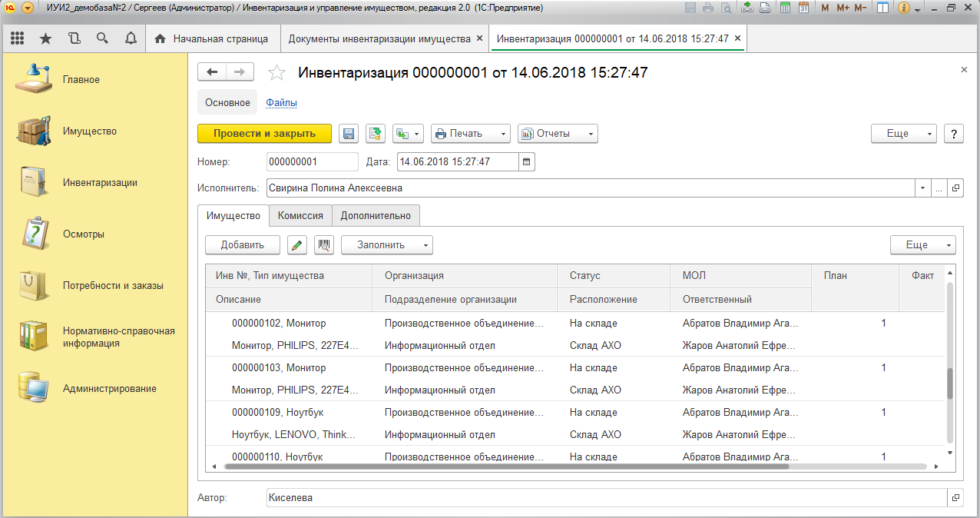Click the barcode scan icon

pyautogui.click(x=323, y=245)
